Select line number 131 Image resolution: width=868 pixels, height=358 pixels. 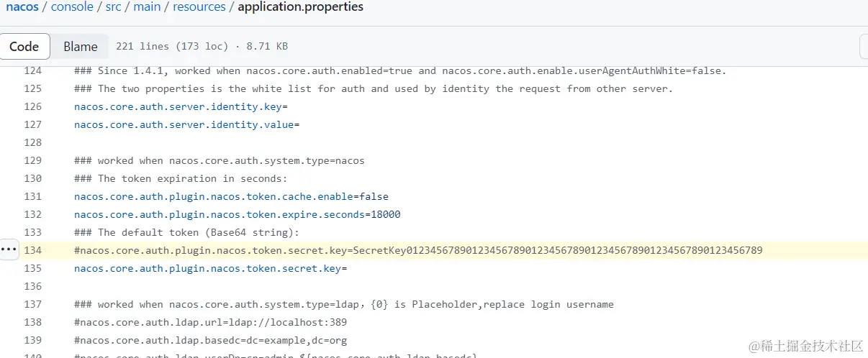point(33,197)
